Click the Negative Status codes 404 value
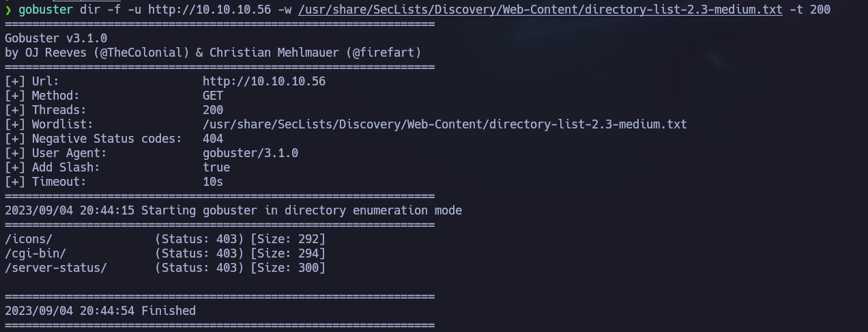Screen dimensions: 868x332 click(213, 139)
